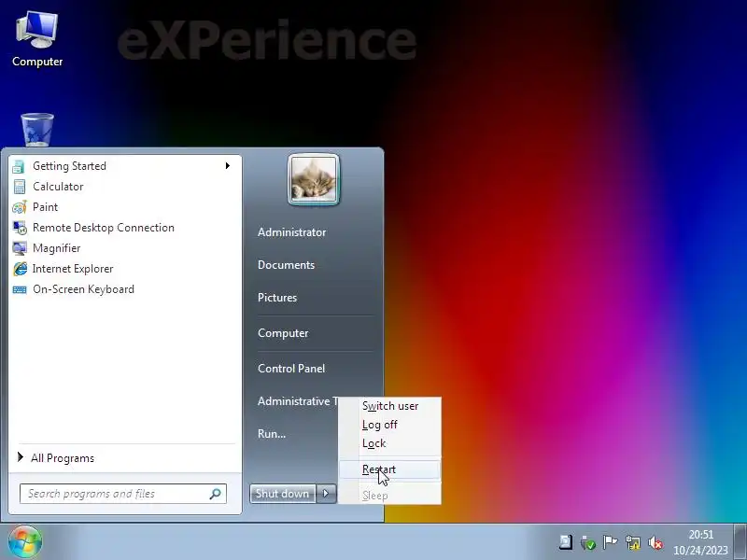
Task: Open the keyboard tray icon
Action: 566,542
